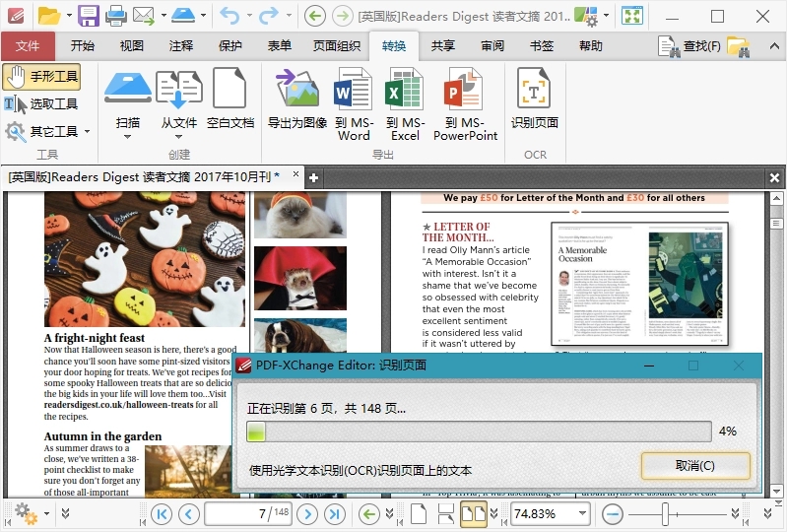This screenshot has width=787, height=532.
Task: Click the print icon in quick toolbar
Action: (115, 16)
